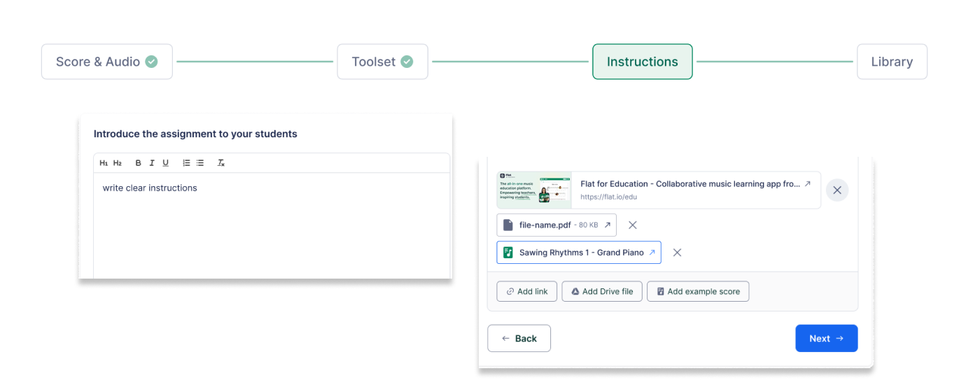
Task: Toggle italic text formatting
Action: click(x=152, y=163)
